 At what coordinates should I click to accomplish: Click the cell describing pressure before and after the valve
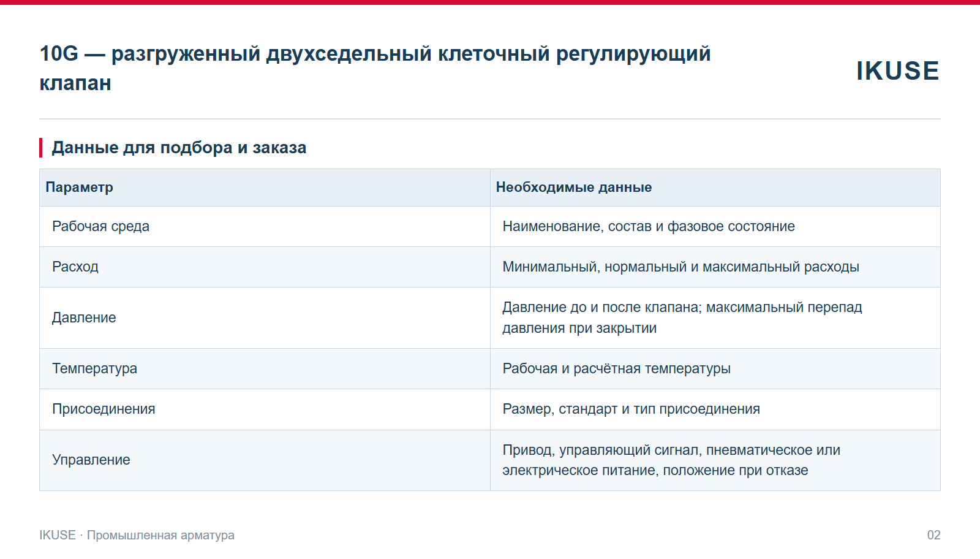pyautogui.click(x=715, y=318)
